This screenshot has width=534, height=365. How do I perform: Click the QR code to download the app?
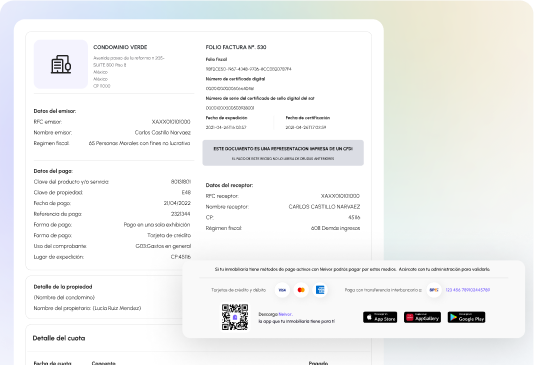pos(235,317)
